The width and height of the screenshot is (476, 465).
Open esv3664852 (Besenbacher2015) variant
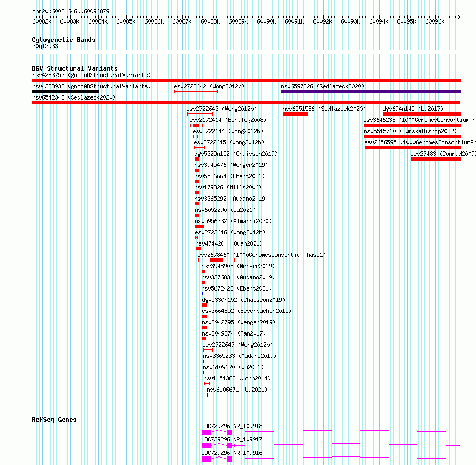(x=247, y=311)
